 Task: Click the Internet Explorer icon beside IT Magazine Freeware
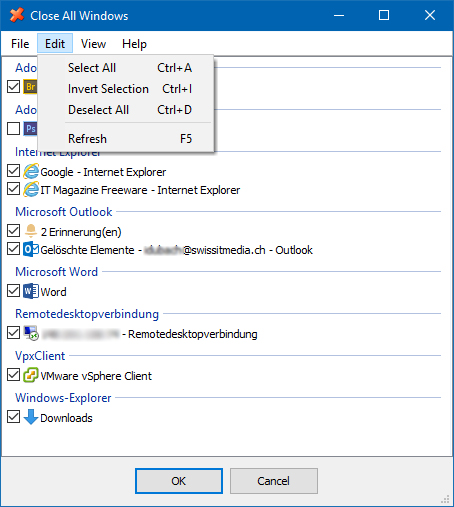tap(31, 189)
